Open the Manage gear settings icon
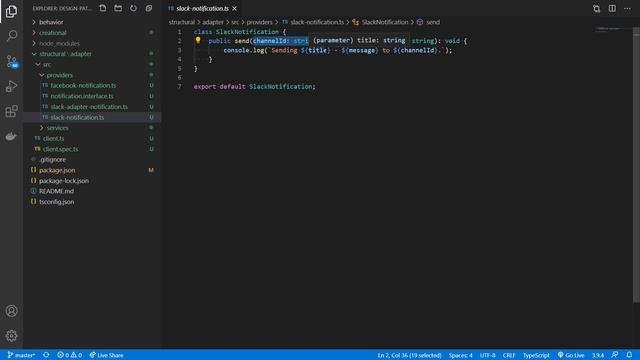 (x=11, y=336)
